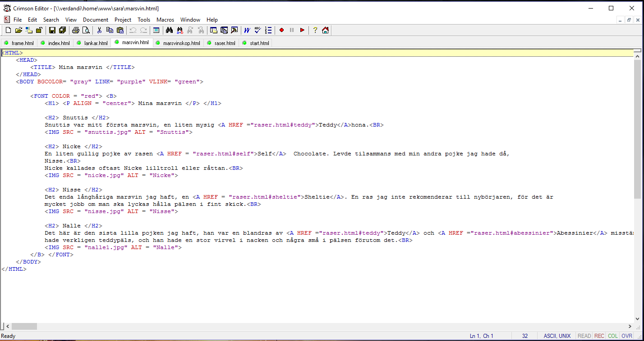Click the vertical scrollbar thumb
644x341 pixels.
click(x=637, y=129)
